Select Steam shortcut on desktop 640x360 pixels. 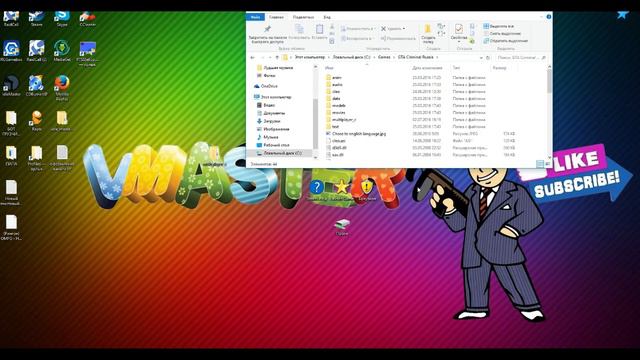click(x=36, y=19)
